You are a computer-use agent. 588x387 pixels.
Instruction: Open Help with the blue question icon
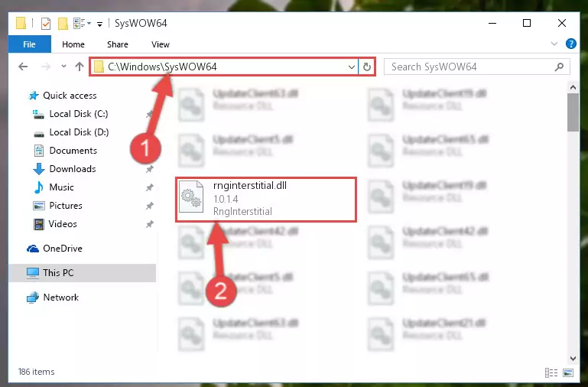pyautogui.click(x=570, y=44)
